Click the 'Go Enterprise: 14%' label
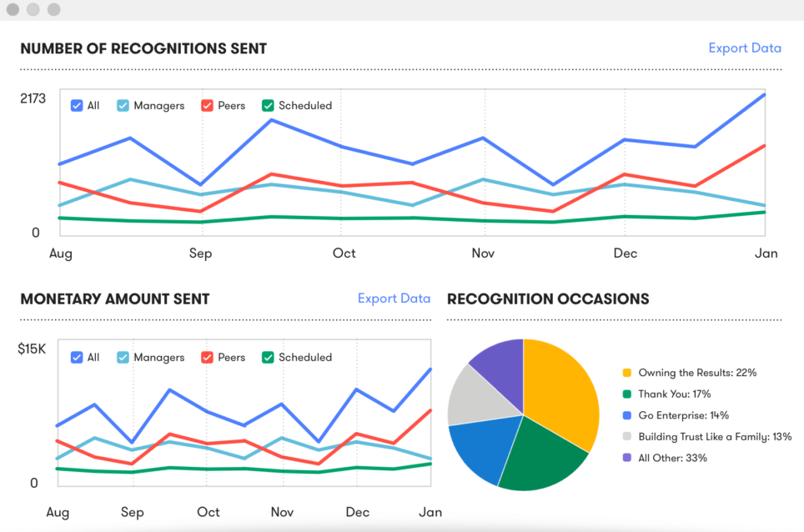Viewport: 804px width, 532px height. 684,415
